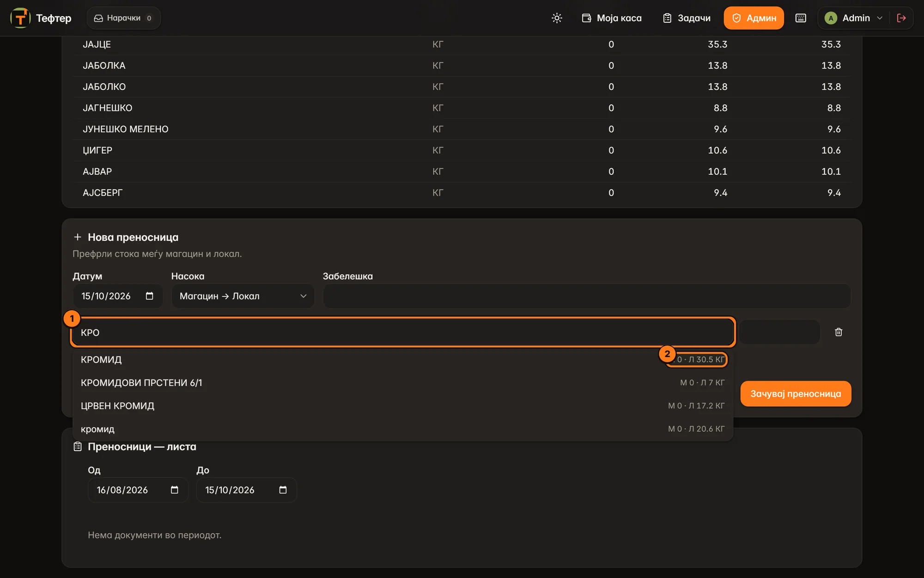Click the quantity field next to the trash icon
The height and width of the screenshot is (578, 924).
pyautogui.click(x=779, y=332)
